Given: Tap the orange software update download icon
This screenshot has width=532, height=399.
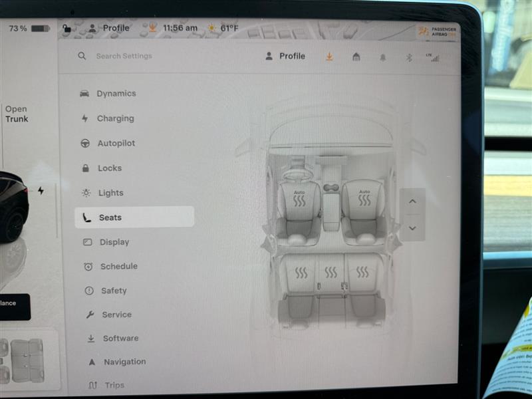Looking at the screenshot, I should [x=329, y=57].
